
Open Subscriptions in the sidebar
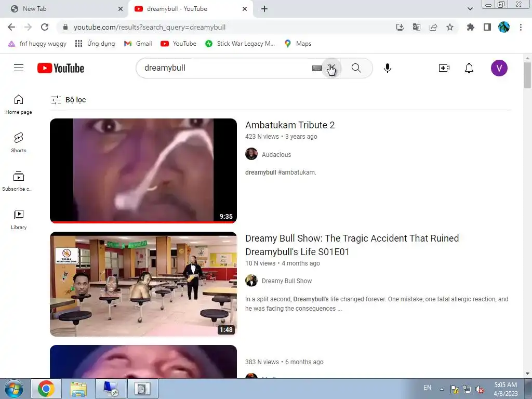tap(19, 181)
